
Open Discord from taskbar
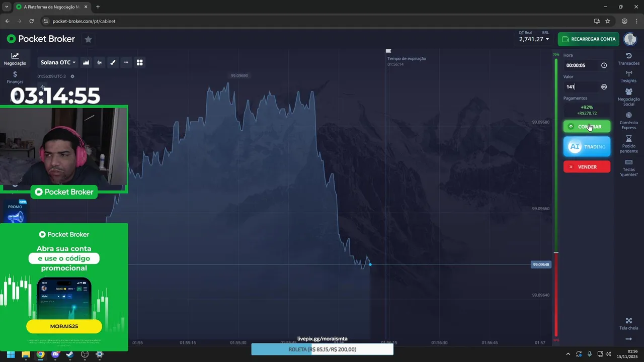tap(55, 354)
